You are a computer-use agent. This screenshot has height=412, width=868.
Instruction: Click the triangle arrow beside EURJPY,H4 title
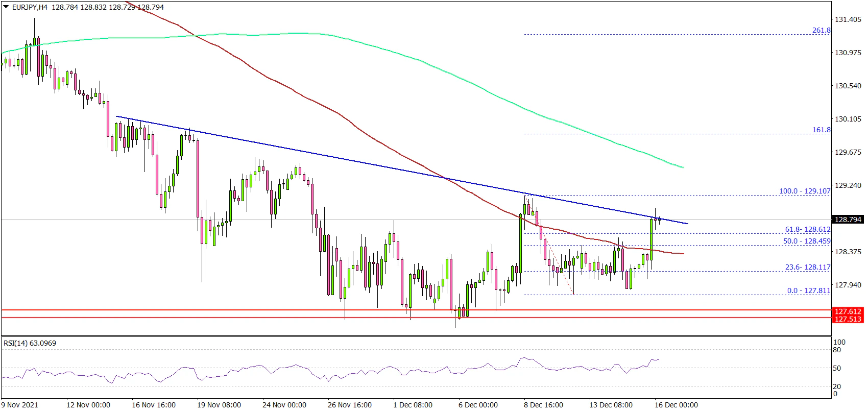(5, 8)
